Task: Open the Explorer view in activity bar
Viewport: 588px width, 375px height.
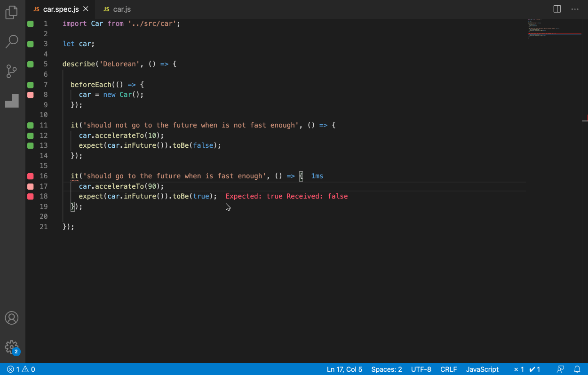Action: 12,13
